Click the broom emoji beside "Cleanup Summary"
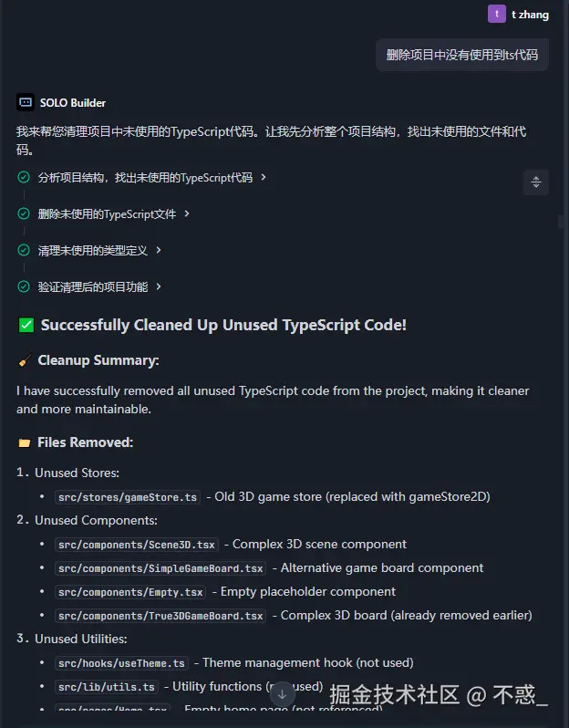The width and height of the screenshot is (569, 728). coord(25,360)
